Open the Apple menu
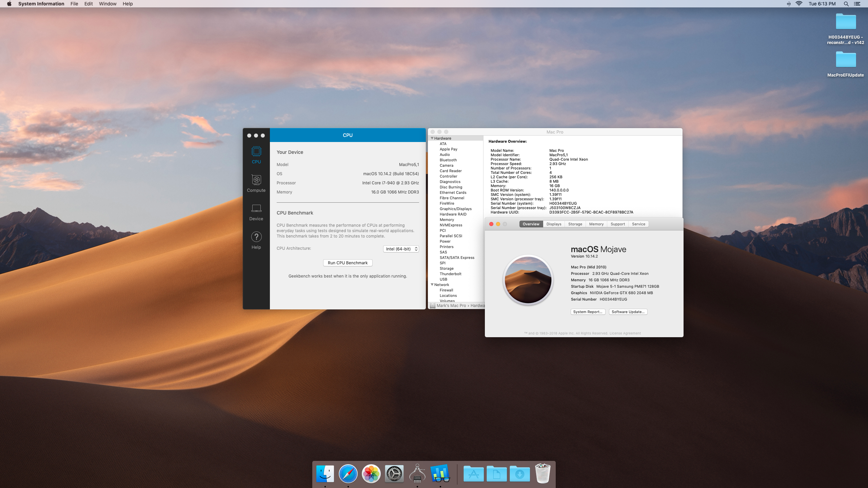The image size is (868, 488). coord(9,4)
